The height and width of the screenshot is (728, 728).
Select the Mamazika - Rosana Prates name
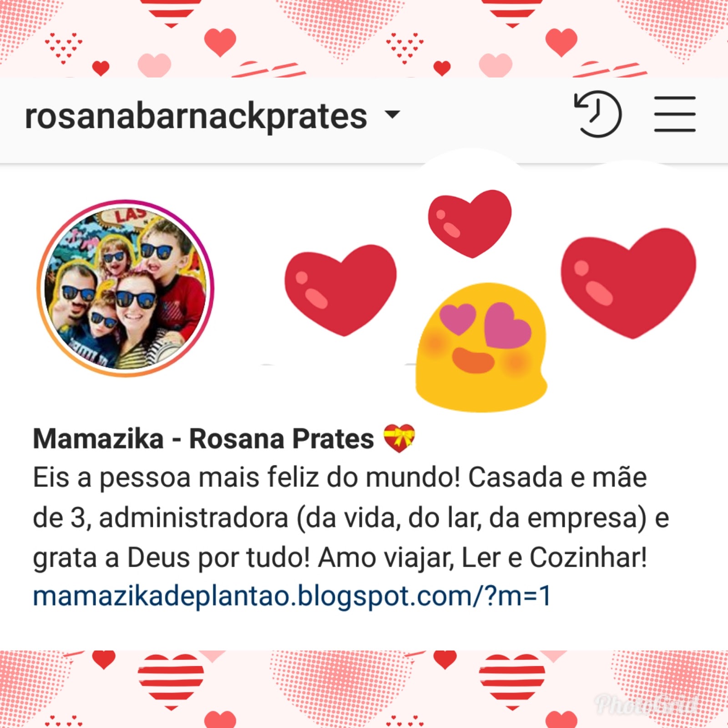pyautogui.click(x=203, y=439)
